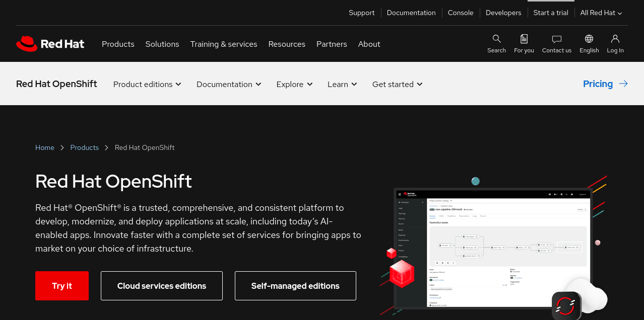The image size is (644, 320).
Task: Click the Red Hat OpenShift product title in the secondary nav
Action: [x=56, y=84]
